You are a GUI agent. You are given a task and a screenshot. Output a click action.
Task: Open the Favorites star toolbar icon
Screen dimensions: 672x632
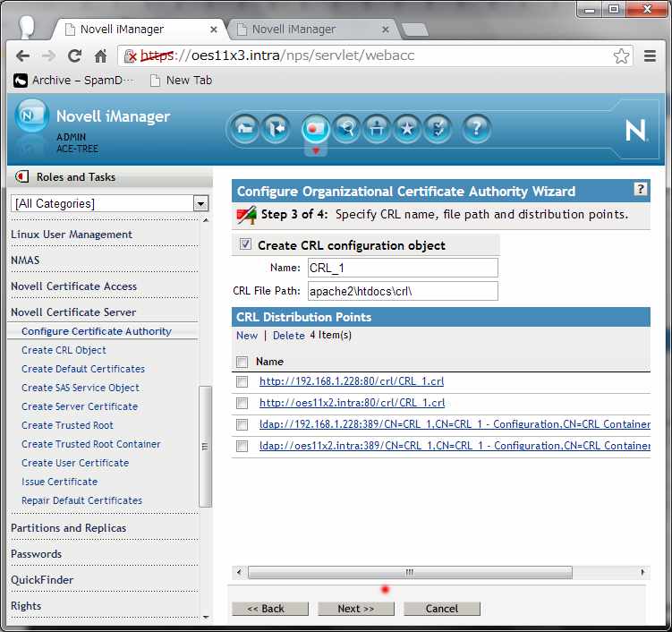coord(407,128)
